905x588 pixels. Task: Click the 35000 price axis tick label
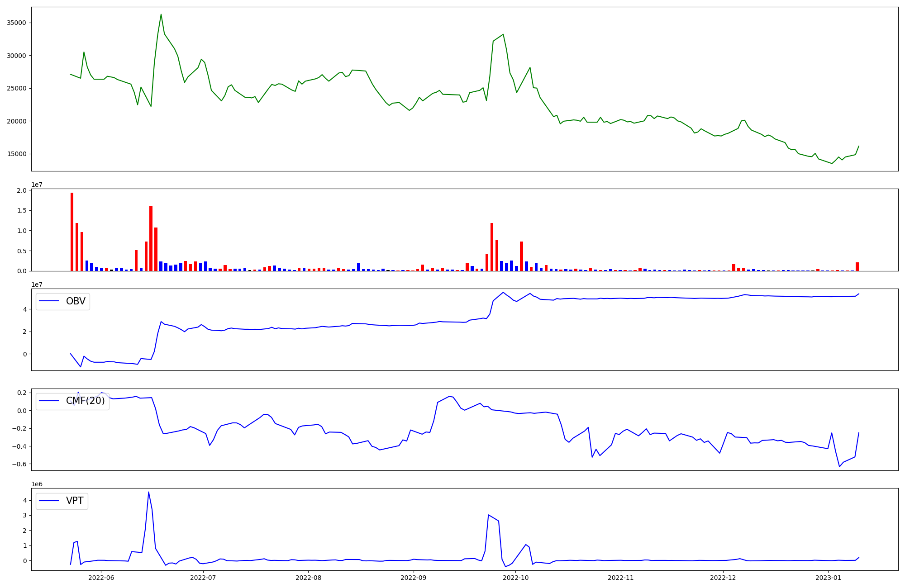(16, 23)
